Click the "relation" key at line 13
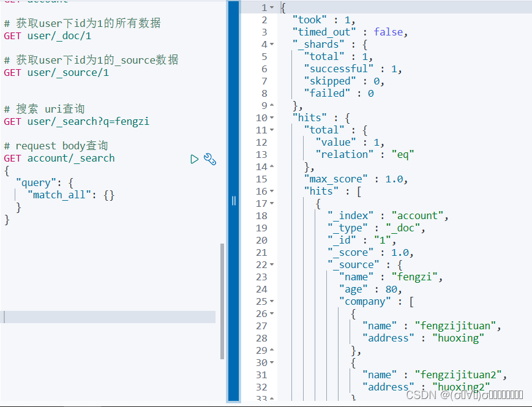 coord(345,155)
